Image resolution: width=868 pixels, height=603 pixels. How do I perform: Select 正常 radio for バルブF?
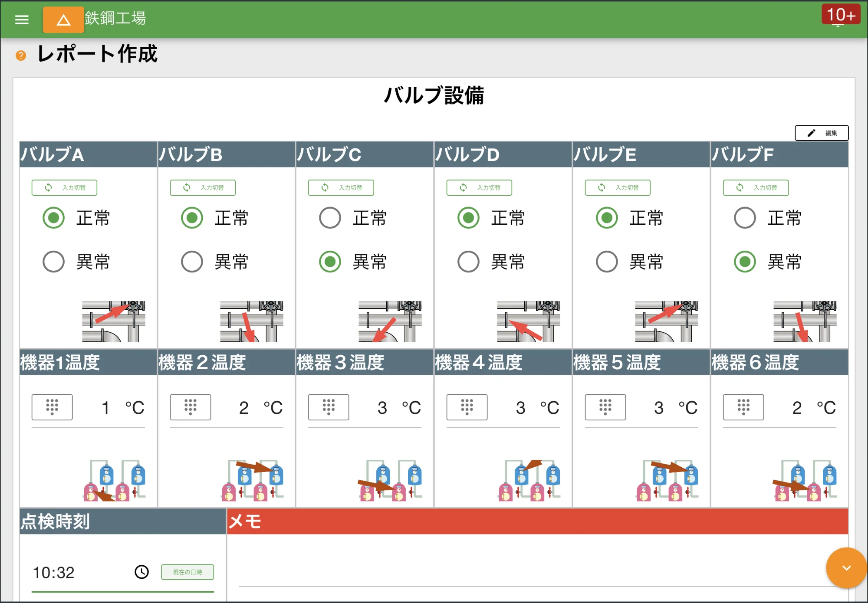coord(745,218)
